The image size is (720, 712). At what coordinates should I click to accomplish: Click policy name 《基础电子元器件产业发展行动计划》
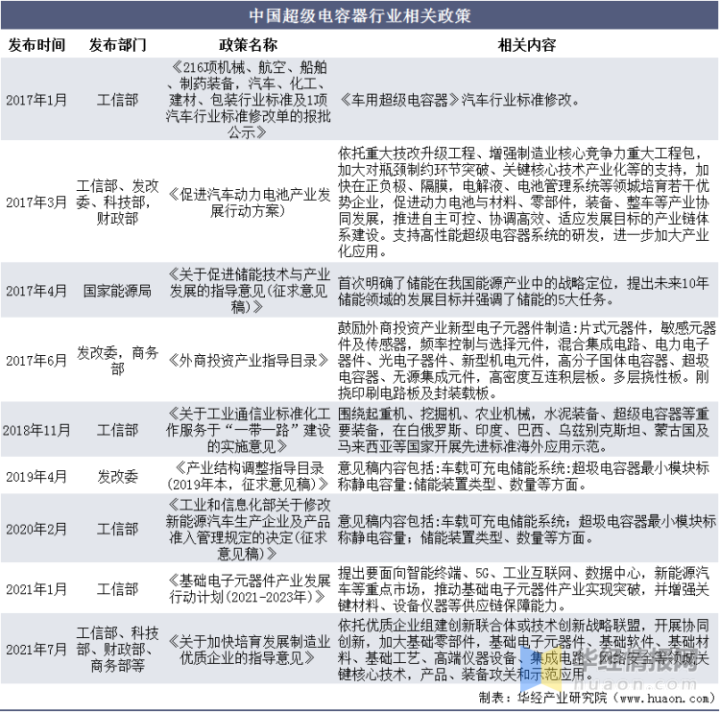tap(248, 589)
